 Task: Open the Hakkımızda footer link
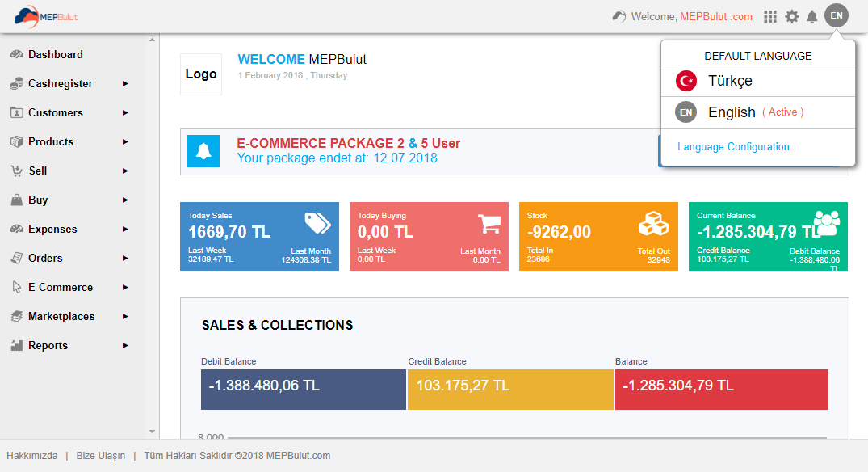[x=32, y=455]
